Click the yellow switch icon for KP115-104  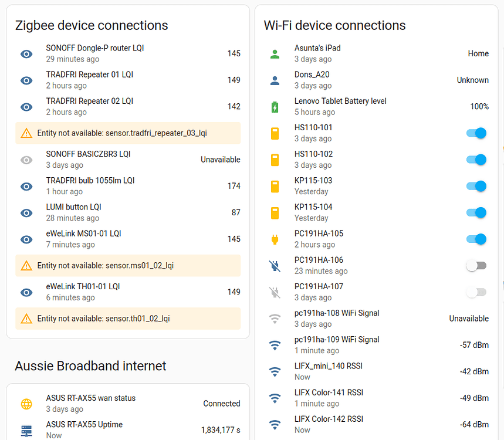click(x=275, y=213)
